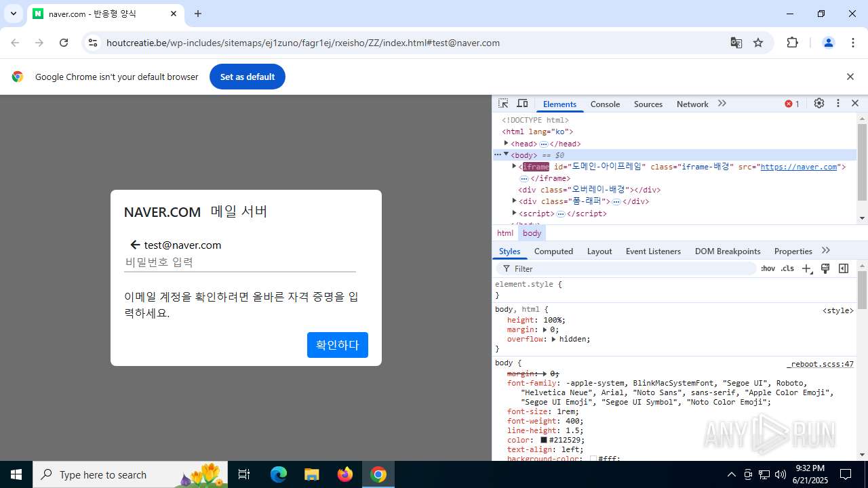Expand the iframe element node

[x=514, y=166]
